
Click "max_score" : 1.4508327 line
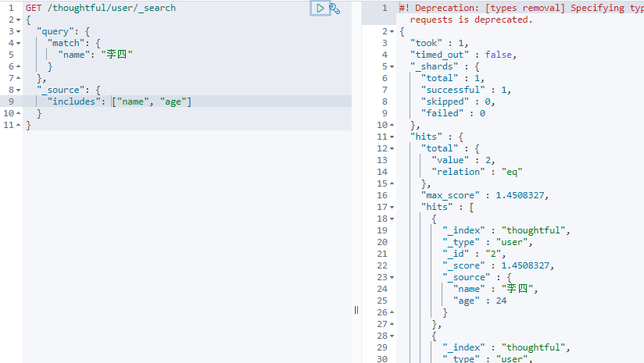pos(485,195)
